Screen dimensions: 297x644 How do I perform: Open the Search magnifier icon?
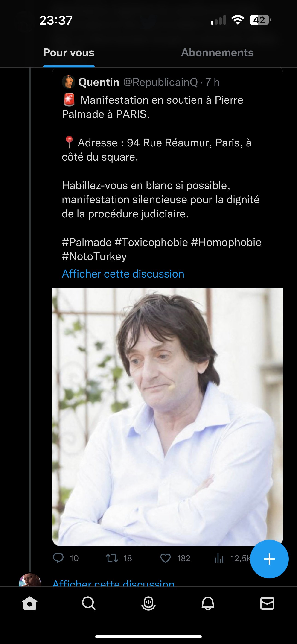(89, 604)
